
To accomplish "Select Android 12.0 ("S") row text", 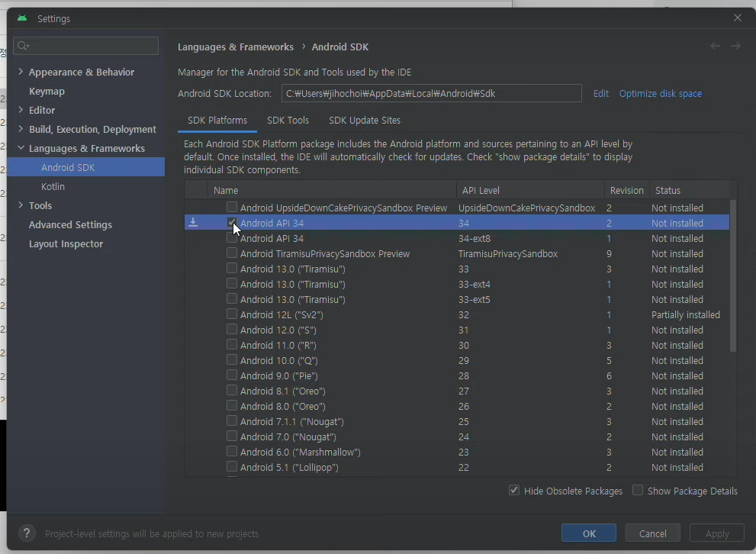I will 278,330.
